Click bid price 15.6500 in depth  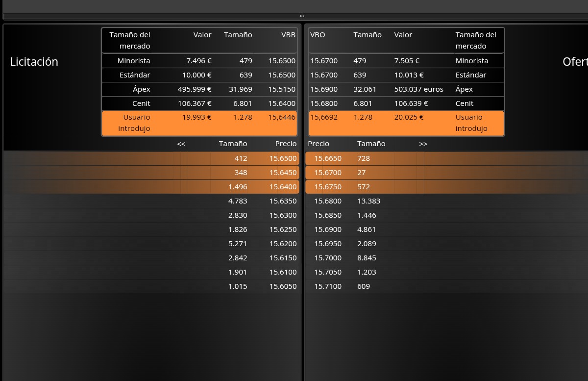pos(283,158)
